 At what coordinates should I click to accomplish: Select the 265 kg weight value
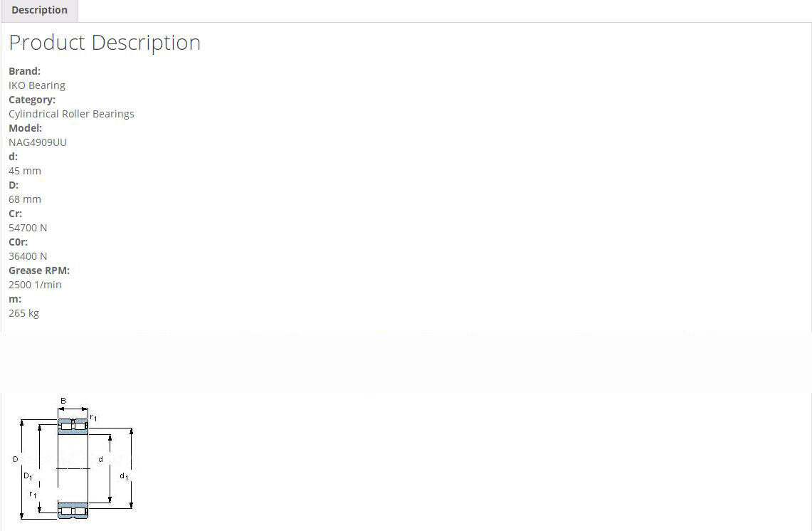(23, 313)
